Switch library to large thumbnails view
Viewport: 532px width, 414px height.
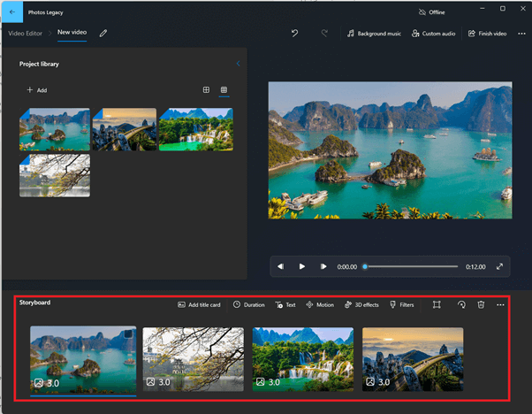(206, 90)
